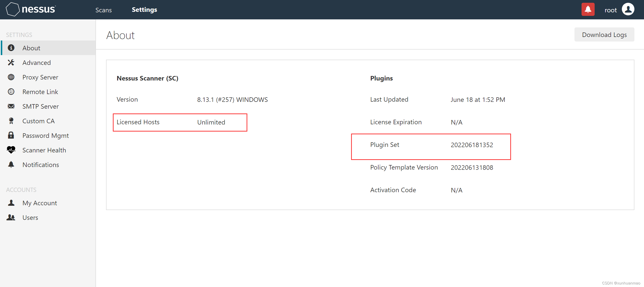Viewport: 644px width, 287px height.
Task: Open the root username menu
Action: pos(611,10)
